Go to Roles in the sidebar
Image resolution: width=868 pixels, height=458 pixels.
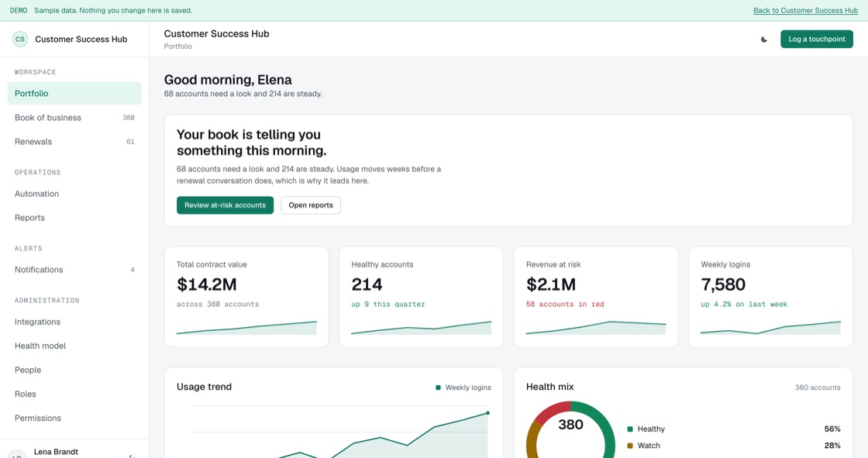(x=74, y=394)
